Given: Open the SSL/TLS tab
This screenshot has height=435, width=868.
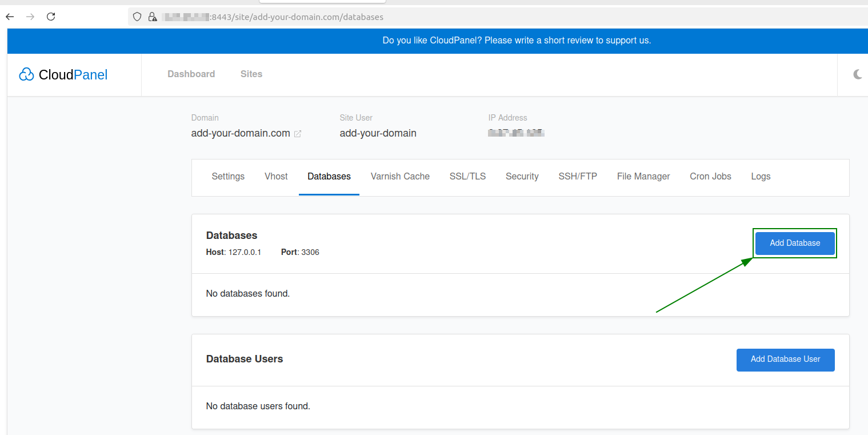Looking at the screenshot, I should [467, 177].
